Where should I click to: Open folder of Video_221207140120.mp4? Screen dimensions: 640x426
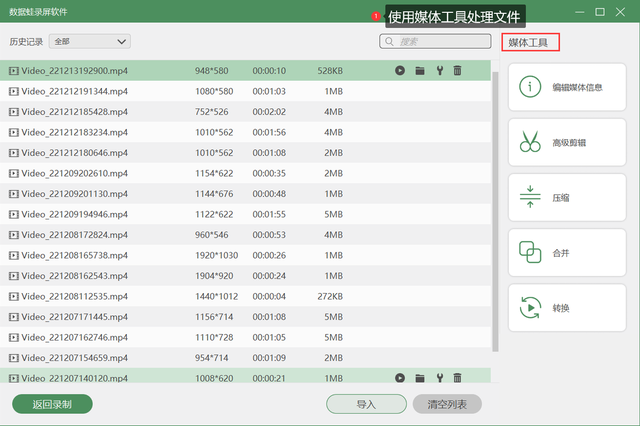pyautogui.click(x=420, y=378)
